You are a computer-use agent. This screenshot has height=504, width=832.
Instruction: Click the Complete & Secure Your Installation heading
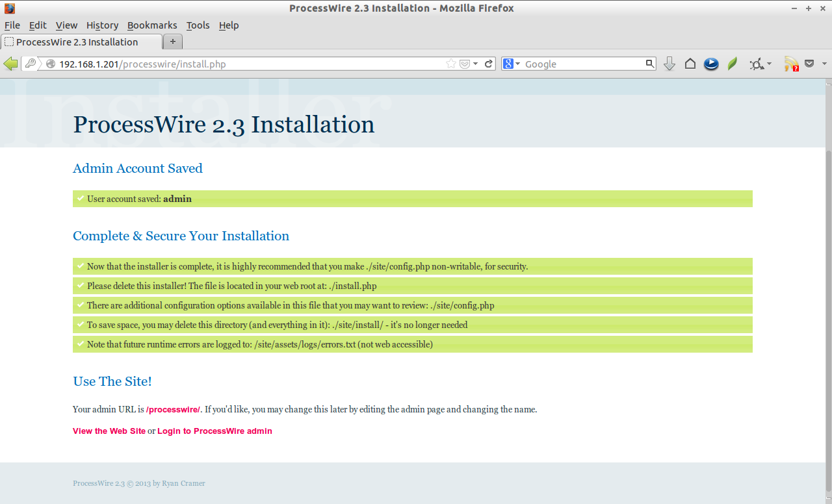[181, 236]
